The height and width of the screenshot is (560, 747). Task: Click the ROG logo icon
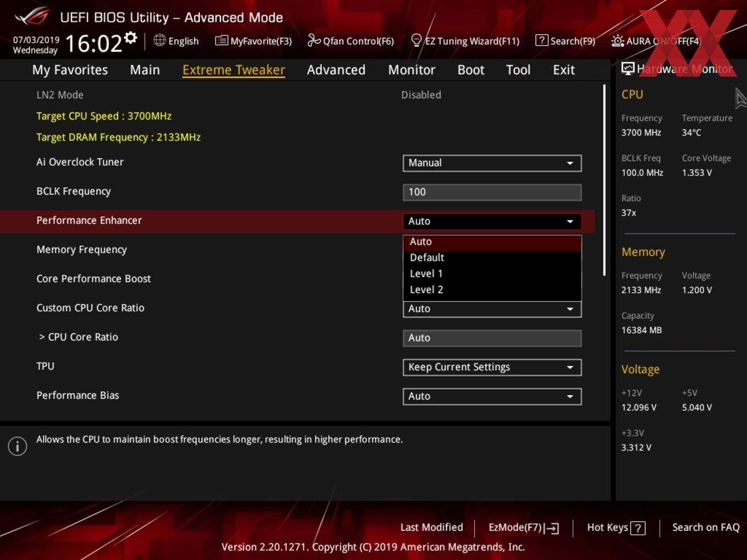point(31,16)
